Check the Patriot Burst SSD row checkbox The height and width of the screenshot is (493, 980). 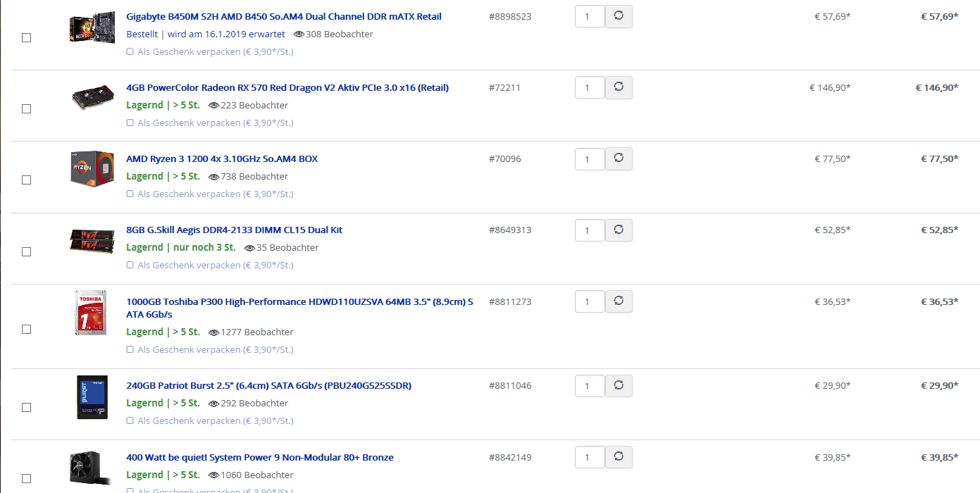tap(27, 408)
